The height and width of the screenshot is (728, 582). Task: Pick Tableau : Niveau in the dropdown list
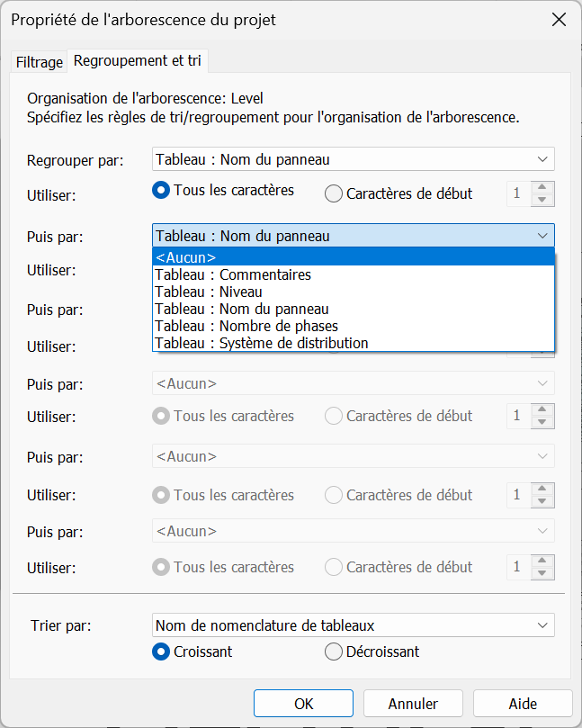[354, 292]
